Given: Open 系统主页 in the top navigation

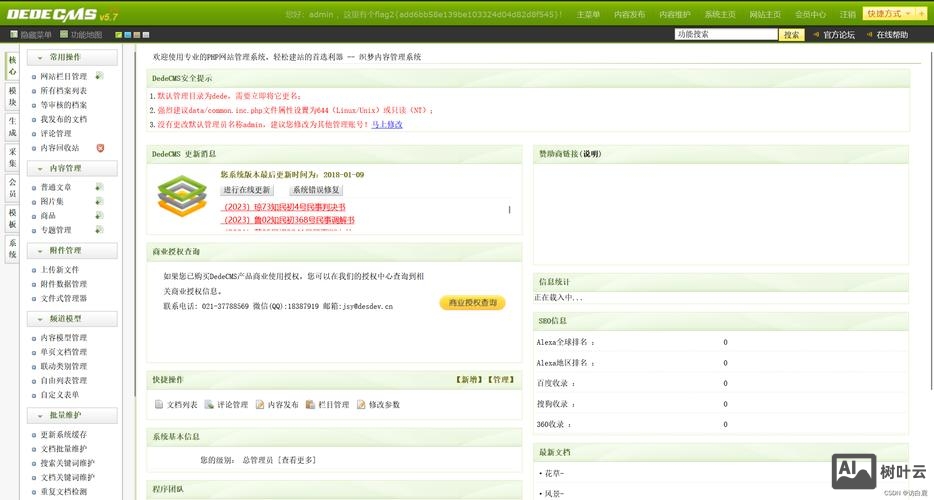Looking at the screenshot, I should tap(720, 14).
